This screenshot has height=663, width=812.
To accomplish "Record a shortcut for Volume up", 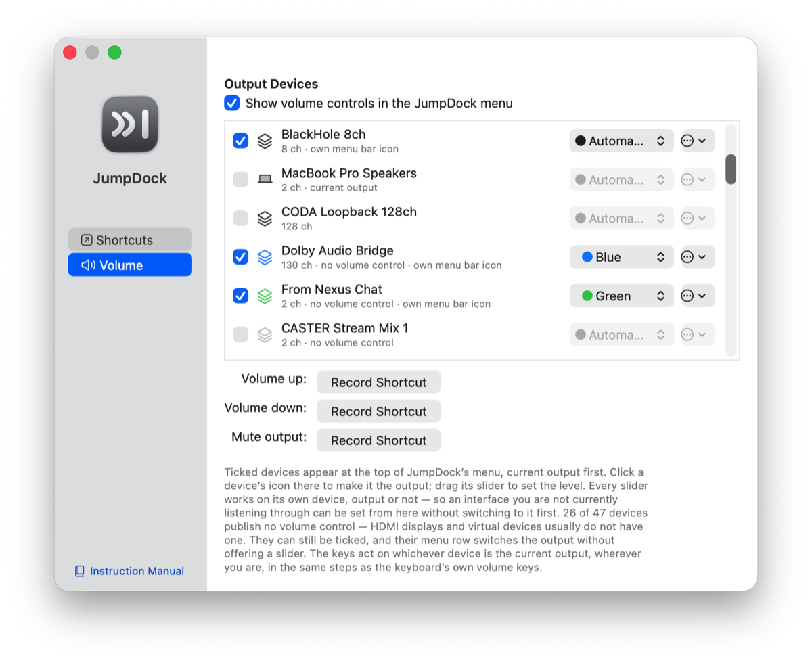I will click(378, 382).
